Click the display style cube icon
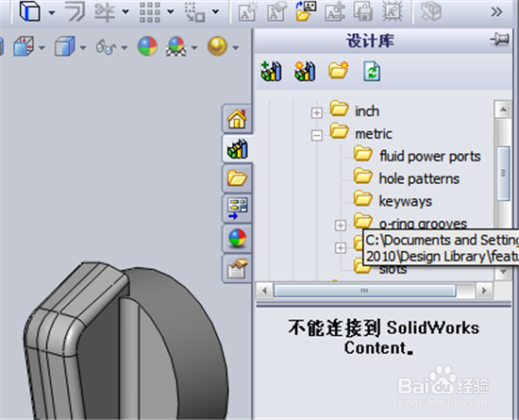519x420 pixels. (65, 46)
